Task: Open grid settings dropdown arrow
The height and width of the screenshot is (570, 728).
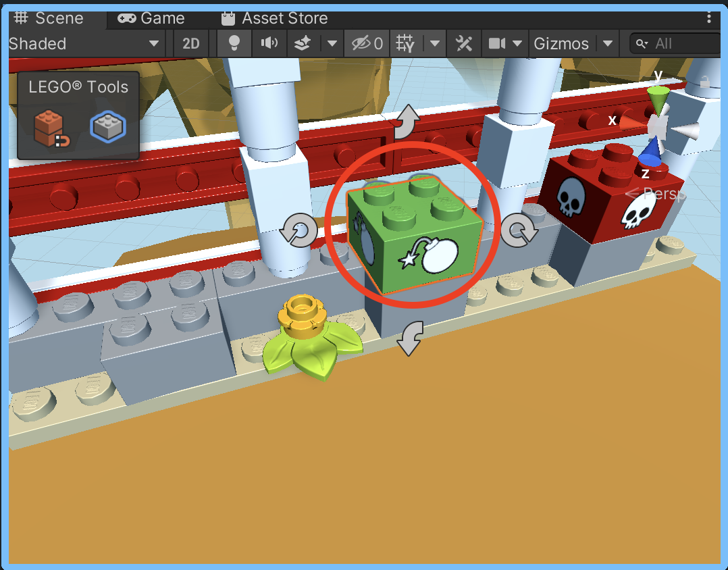Action: [435, 44]
